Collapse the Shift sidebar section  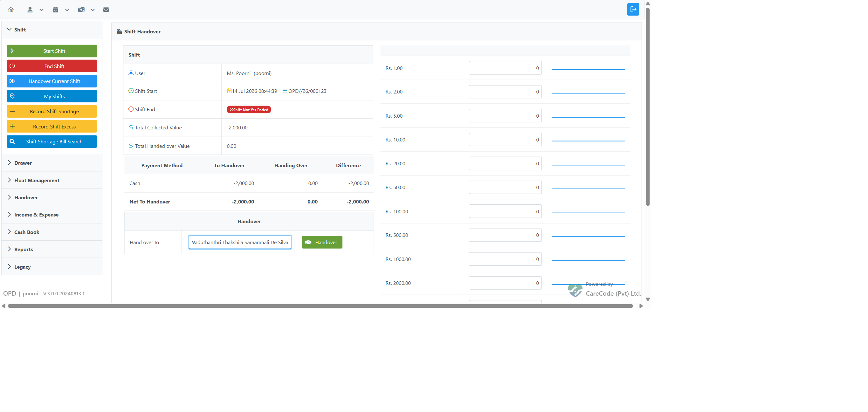coord(52,30)
